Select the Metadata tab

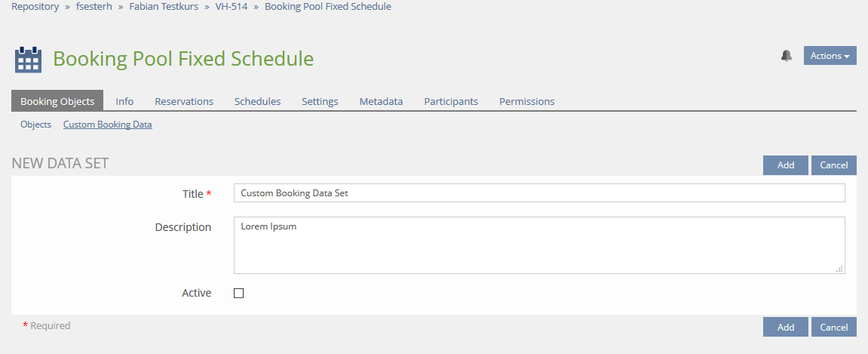click(x=381, y=101)
